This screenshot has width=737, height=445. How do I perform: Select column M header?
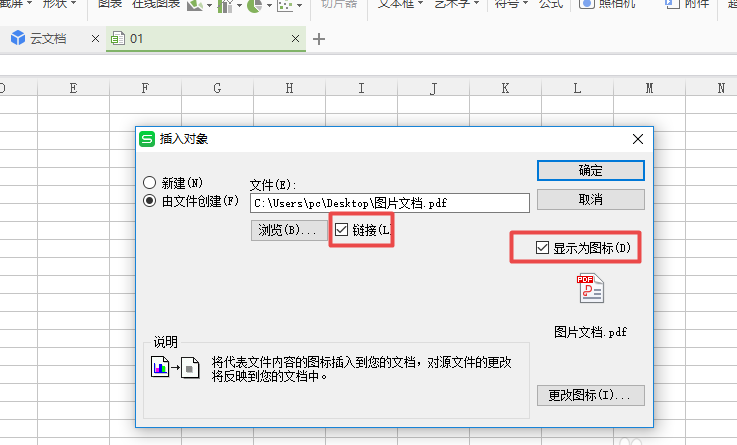(649, 88)
